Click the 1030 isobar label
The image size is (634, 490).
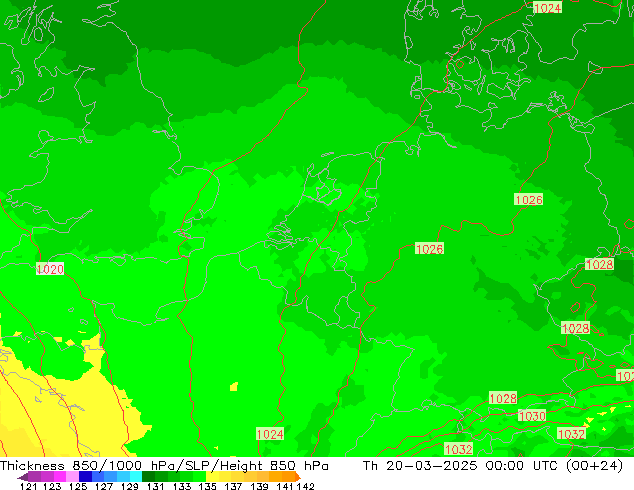532,416
